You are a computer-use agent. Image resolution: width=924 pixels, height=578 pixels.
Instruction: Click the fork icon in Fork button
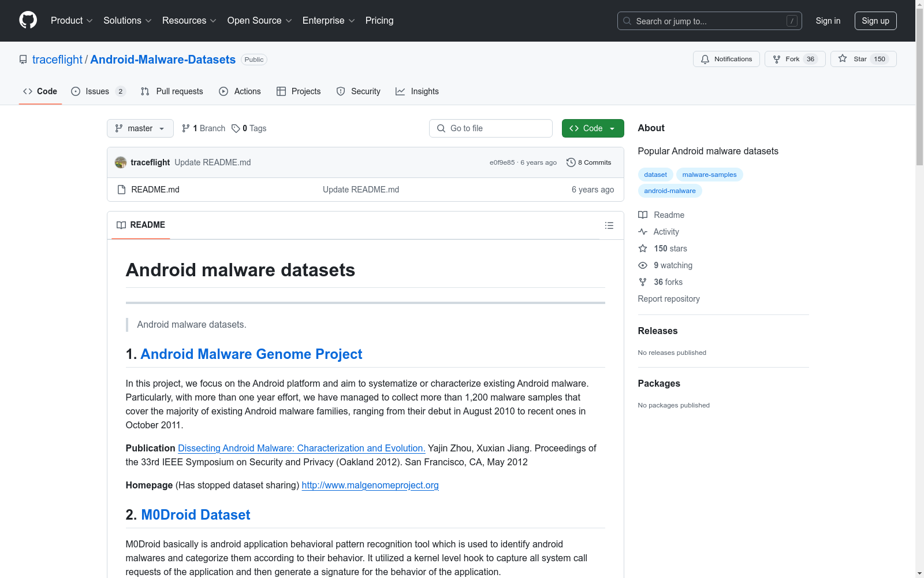tap(777, 59)
